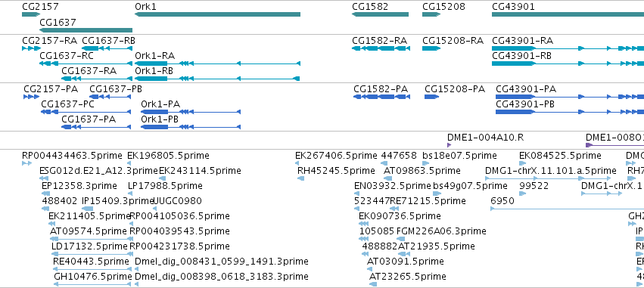Click the CG2157 gene arrow glyph

31,14
